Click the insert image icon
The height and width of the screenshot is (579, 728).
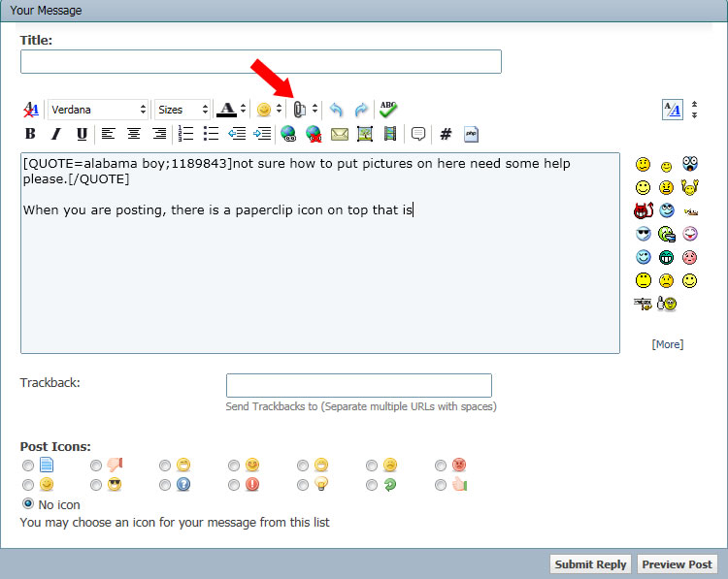coord(365,134)
